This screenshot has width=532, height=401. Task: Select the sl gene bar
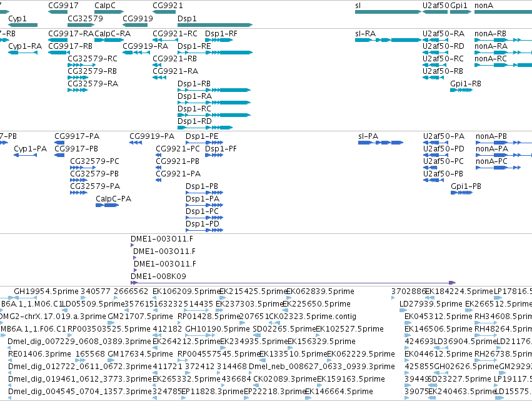388,12
